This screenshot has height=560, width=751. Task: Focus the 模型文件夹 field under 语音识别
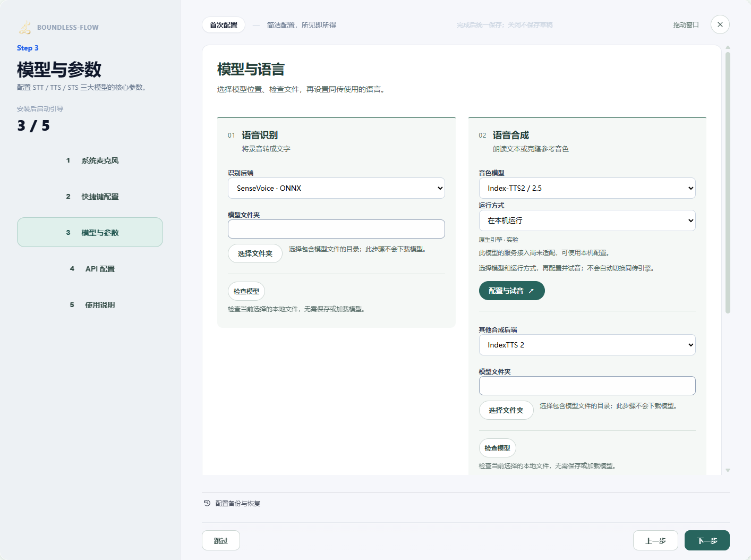pos(336,229)
